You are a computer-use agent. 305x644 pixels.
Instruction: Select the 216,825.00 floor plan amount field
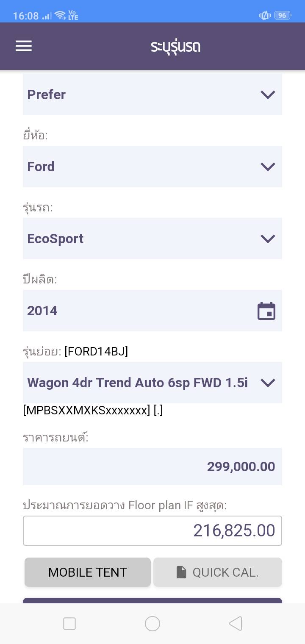152,530
